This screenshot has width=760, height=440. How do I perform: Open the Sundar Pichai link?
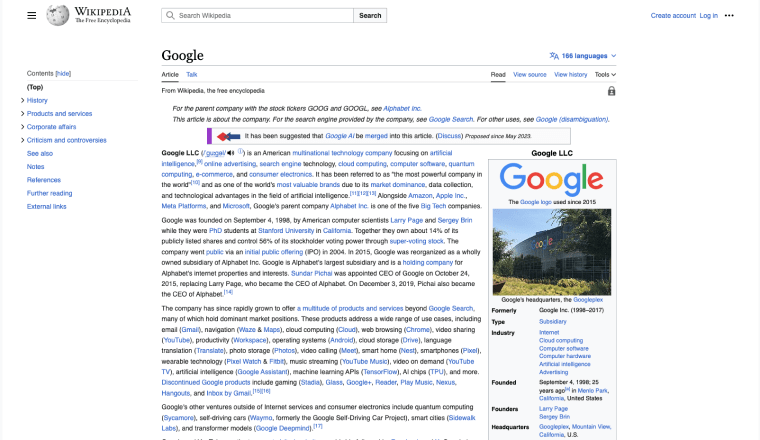(311, 273)
